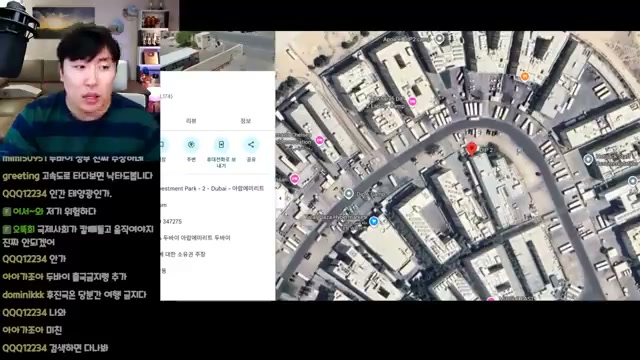The width and height of the screenshot is (640, 360).
Task: Click the pink lodging marker north of the curved road
Action: point(412,102)
